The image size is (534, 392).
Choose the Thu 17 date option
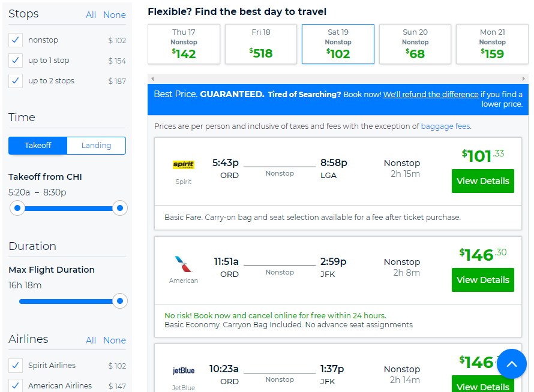[x=184, y=44]
